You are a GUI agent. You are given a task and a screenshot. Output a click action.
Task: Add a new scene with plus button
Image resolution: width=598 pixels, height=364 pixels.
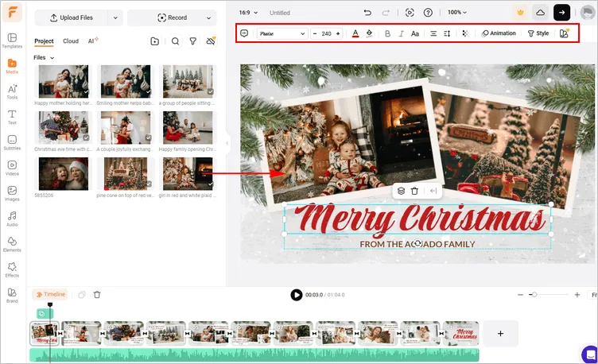coord(500,334)
